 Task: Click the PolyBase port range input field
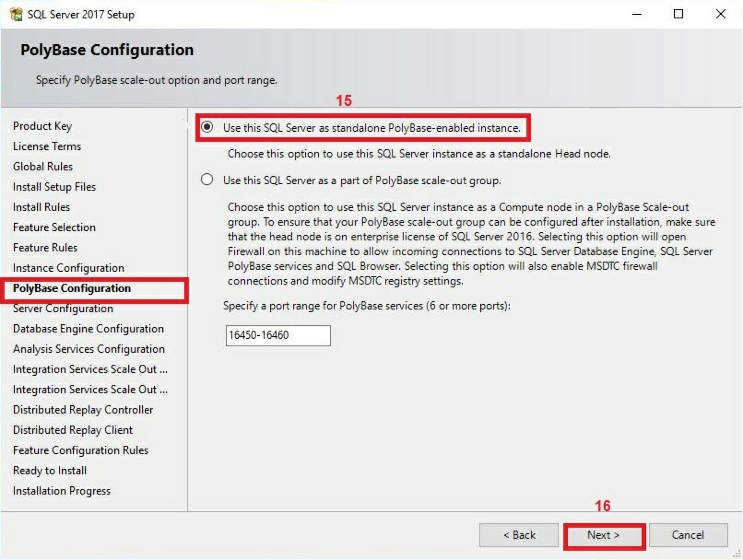point(278,335)
